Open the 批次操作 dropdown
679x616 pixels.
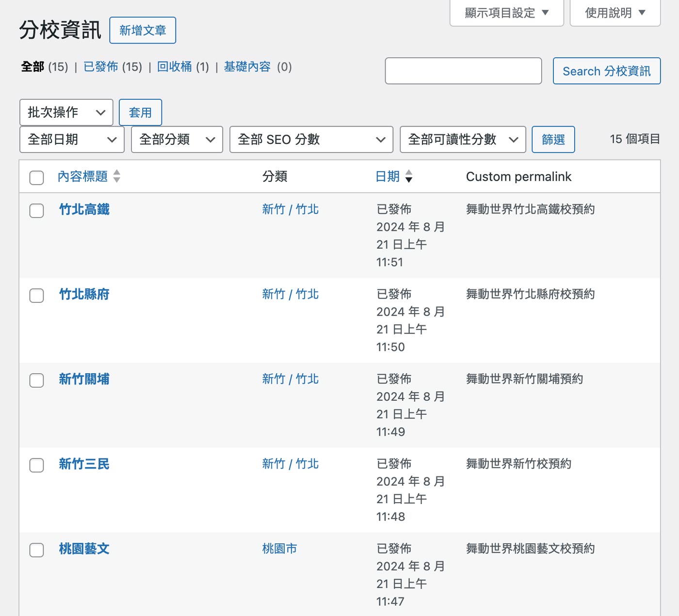[66, 112]
